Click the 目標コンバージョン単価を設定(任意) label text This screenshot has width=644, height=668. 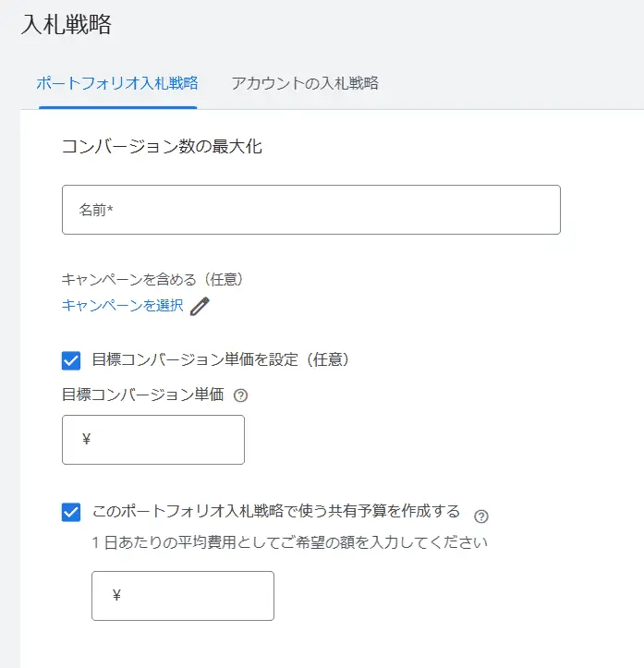[x=221, y=360]
